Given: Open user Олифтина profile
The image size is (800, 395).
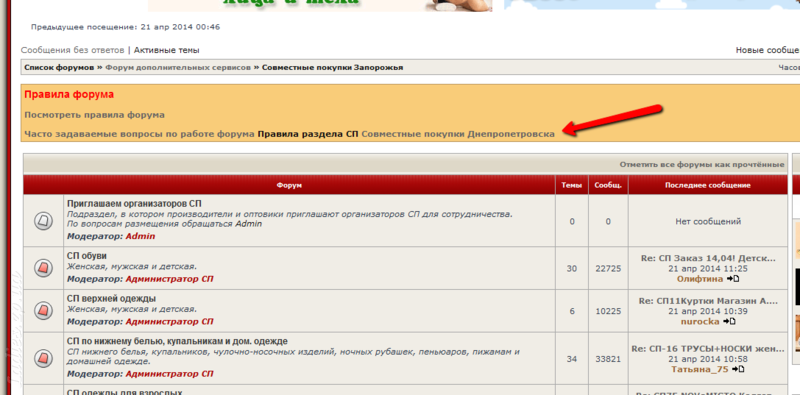Looking at the screenshot, I should [x=699, y=279].
